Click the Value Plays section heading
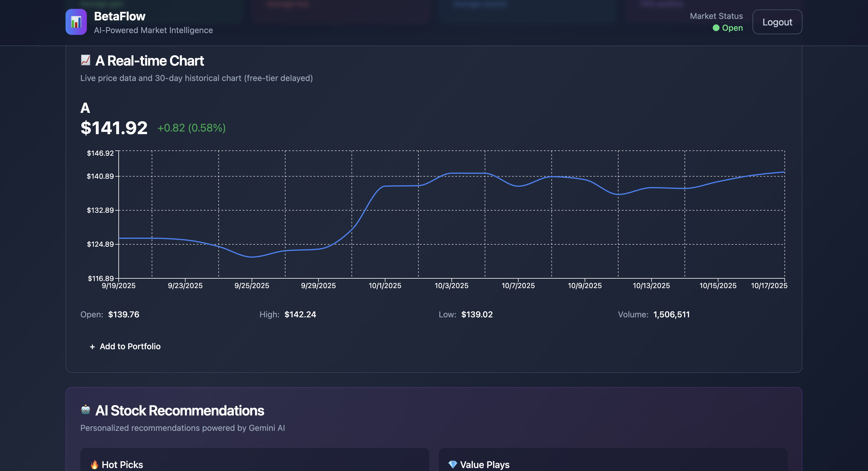This screenshot has height=471, width=868. (484, 464)
